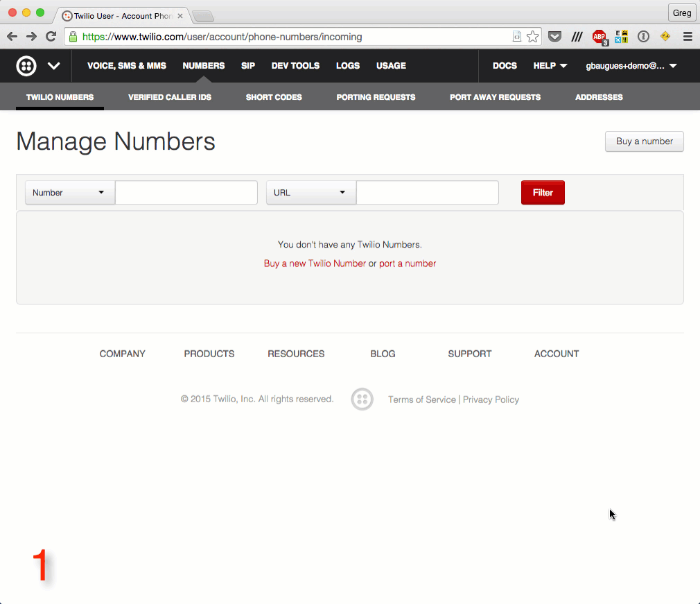Open the Adblock Plus extension icon
Viewport: 700px width, 604px height.
pos(600,37)
